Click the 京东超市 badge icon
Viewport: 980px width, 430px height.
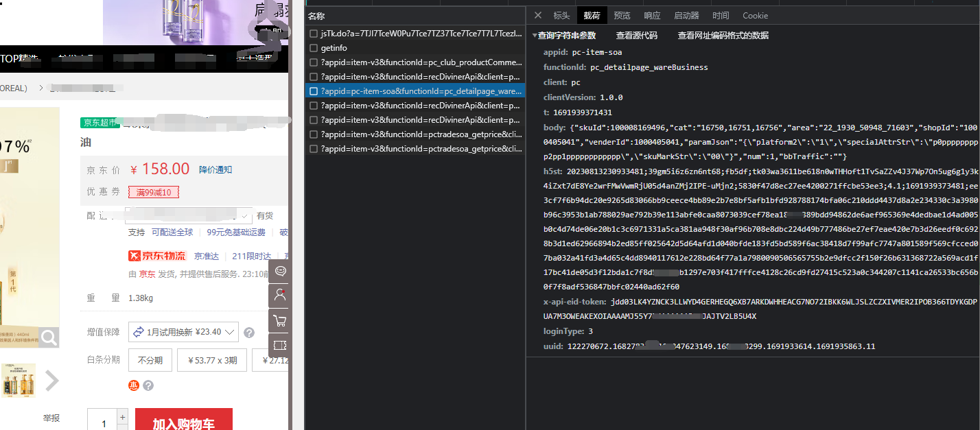99,123
